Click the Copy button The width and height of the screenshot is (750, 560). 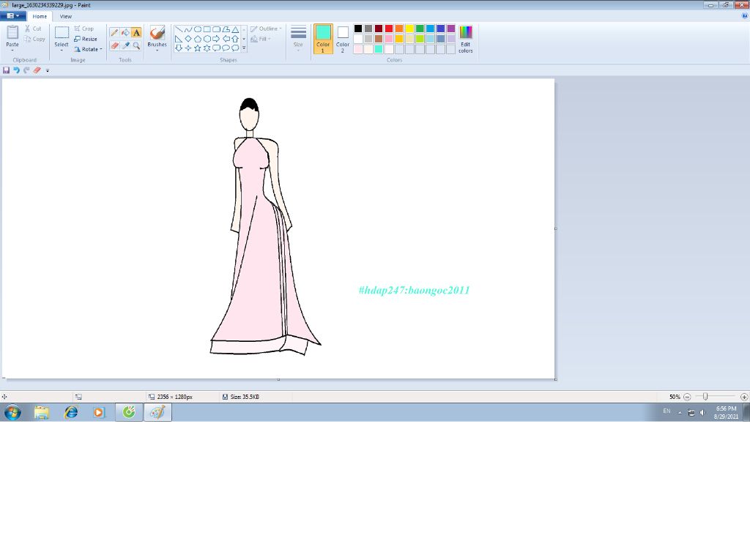tap(34, 39)
